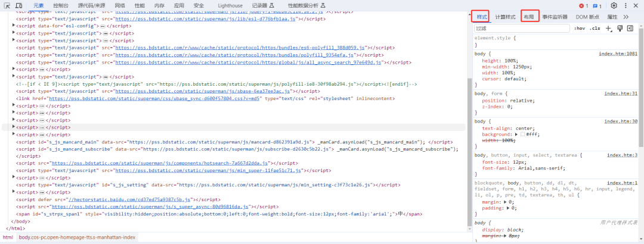Toggle the device toolbar icon
This screenshot has height=244, width=644.
[x=18, y=5]
